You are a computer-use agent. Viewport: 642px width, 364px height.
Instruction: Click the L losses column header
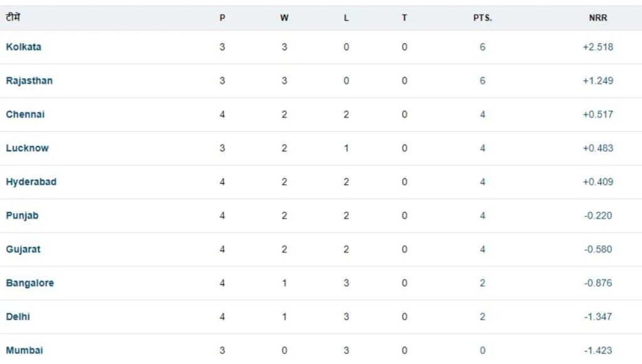(x=346, y=18)
